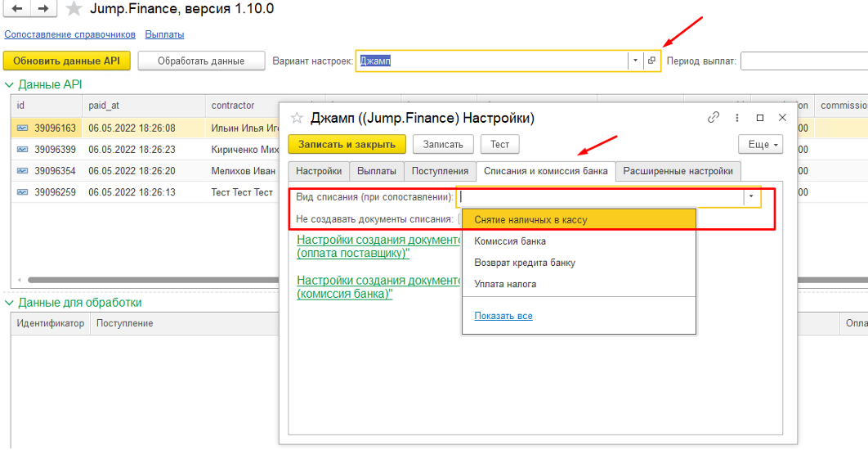
Task: Open the Поступления tab
Action: point(440,171)
